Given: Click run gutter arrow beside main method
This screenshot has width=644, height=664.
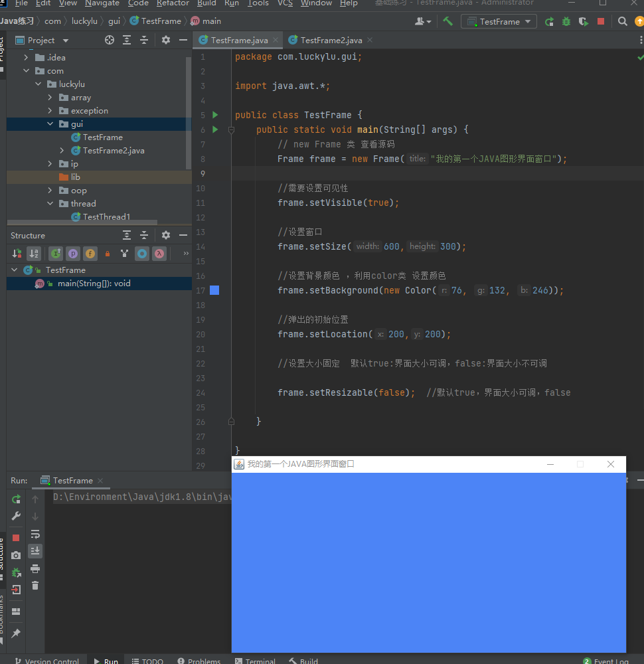Looking at the screenshot, I should 215,129.
